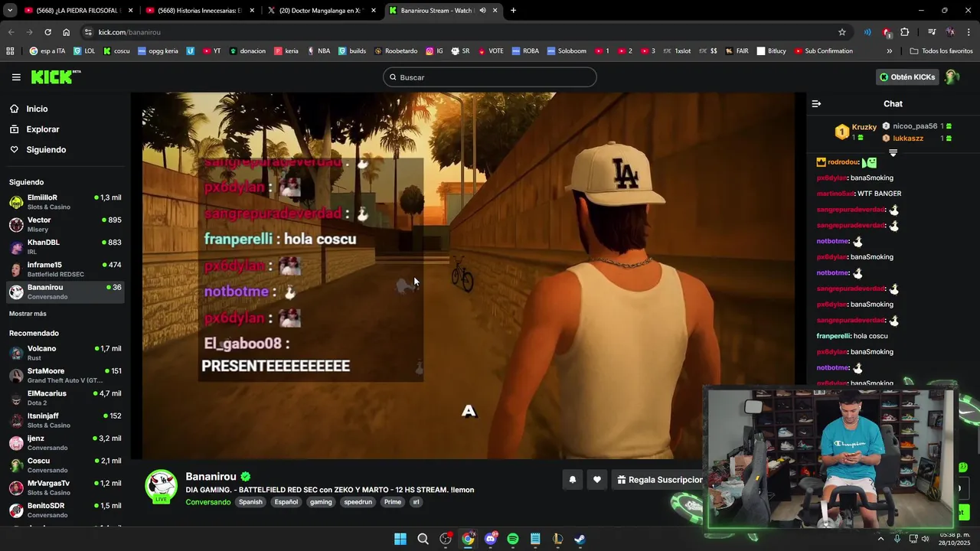
Task: Select the Spanish tag
Action: click(250, 502)
